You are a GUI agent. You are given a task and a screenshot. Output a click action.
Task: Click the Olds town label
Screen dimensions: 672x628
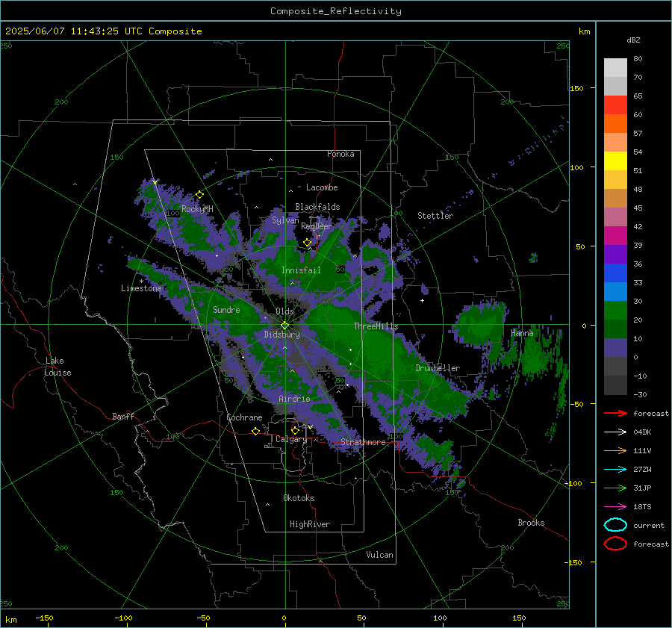284,311
